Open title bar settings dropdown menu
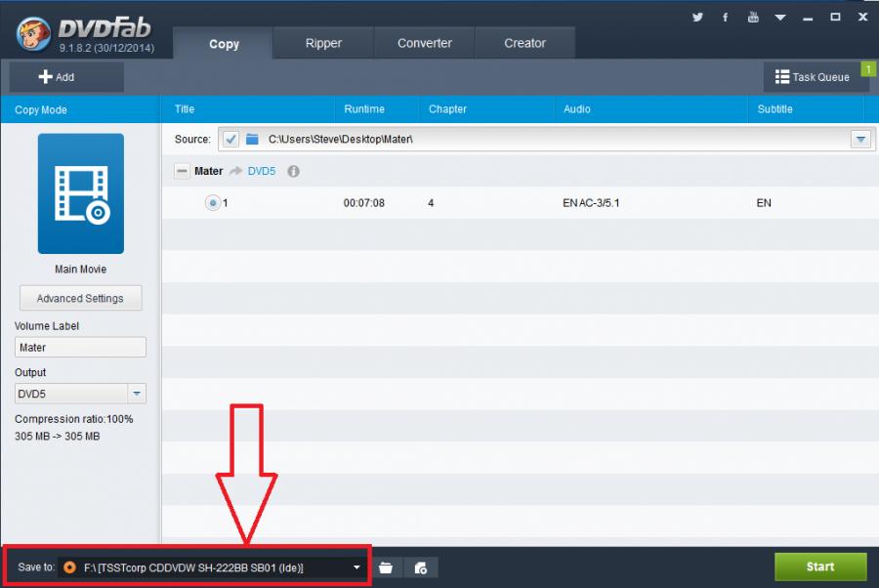The height and width of the screenshot is (588, 879). tap(780, 17)
